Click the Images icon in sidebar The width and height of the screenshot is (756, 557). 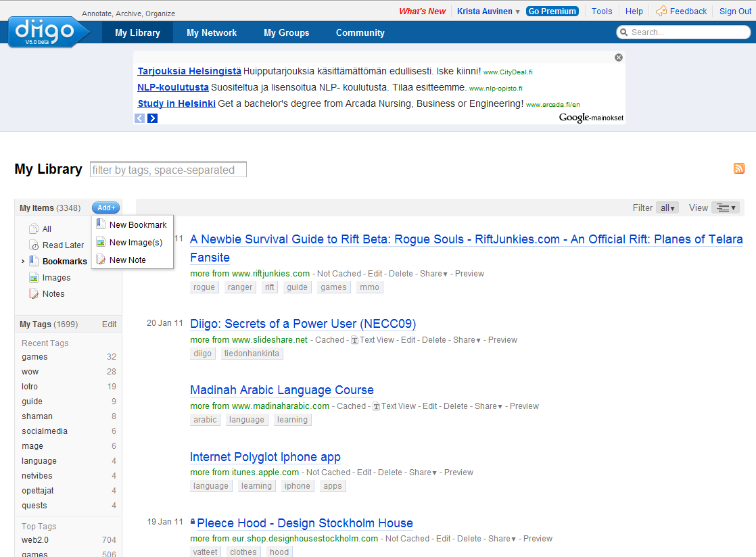[34, 278]
